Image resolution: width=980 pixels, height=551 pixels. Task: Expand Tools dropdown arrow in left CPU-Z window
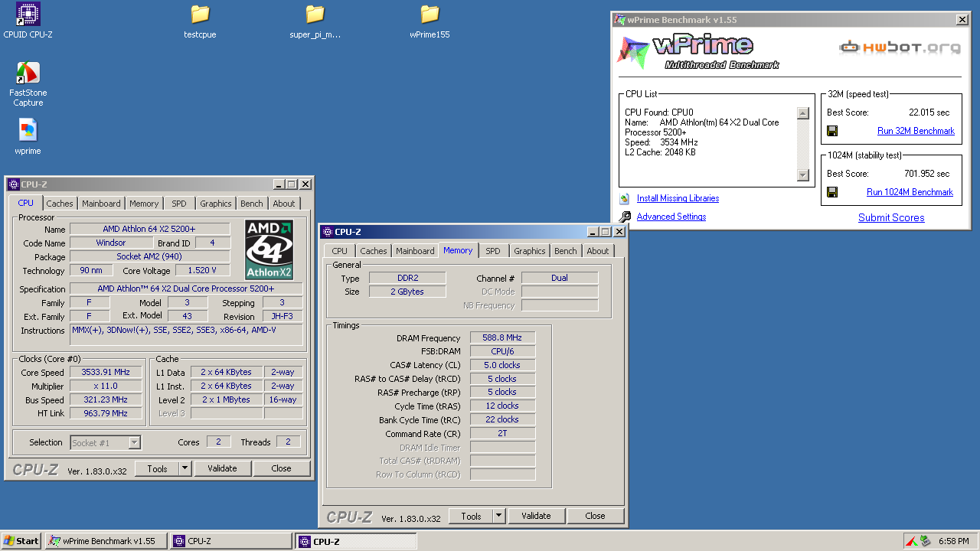[185, 468]
